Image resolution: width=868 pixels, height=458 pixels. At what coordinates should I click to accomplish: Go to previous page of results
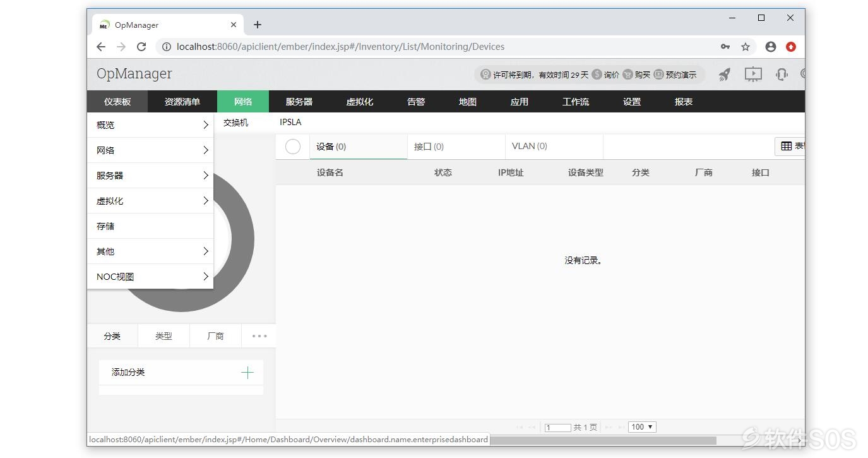click(532, 428)
